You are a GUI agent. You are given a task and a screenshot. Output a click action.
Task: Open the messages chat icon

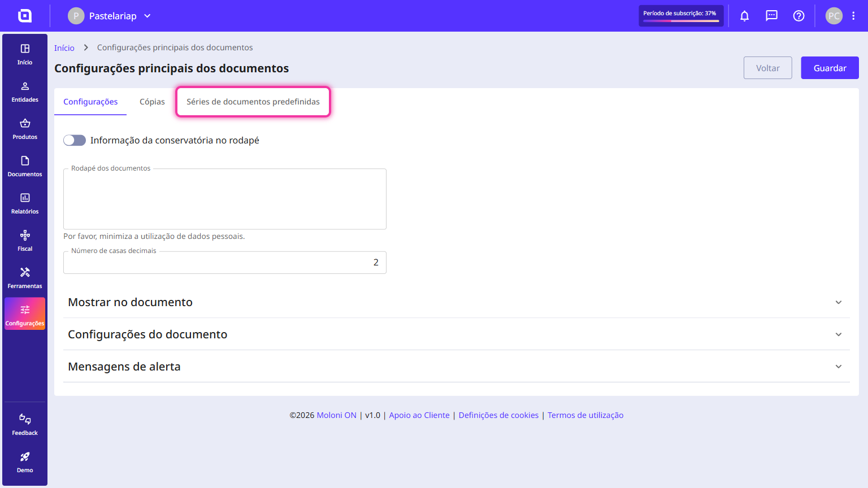click(x=772, y=16)
